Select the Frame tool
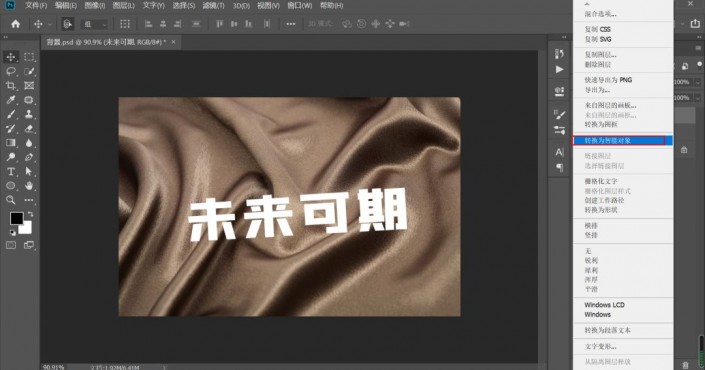705x370 pixels. coord(29,85)
